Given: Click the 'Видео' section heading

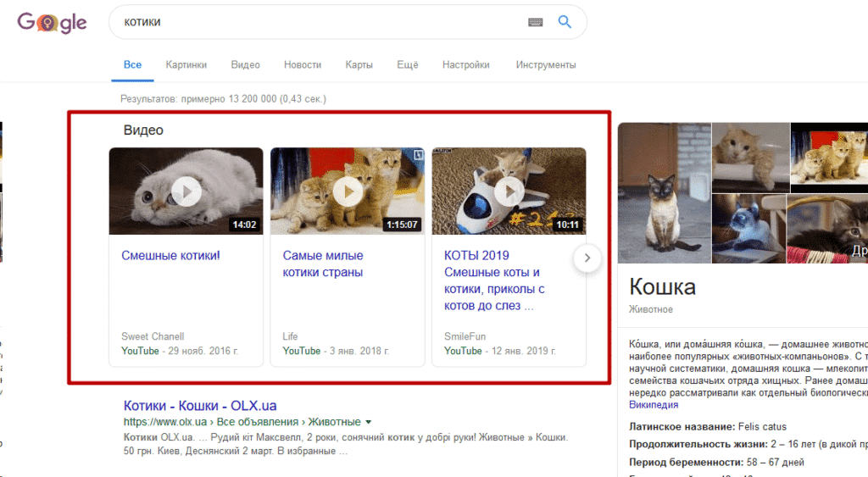Looking at the screenshot, I should [x=143, y=130].
